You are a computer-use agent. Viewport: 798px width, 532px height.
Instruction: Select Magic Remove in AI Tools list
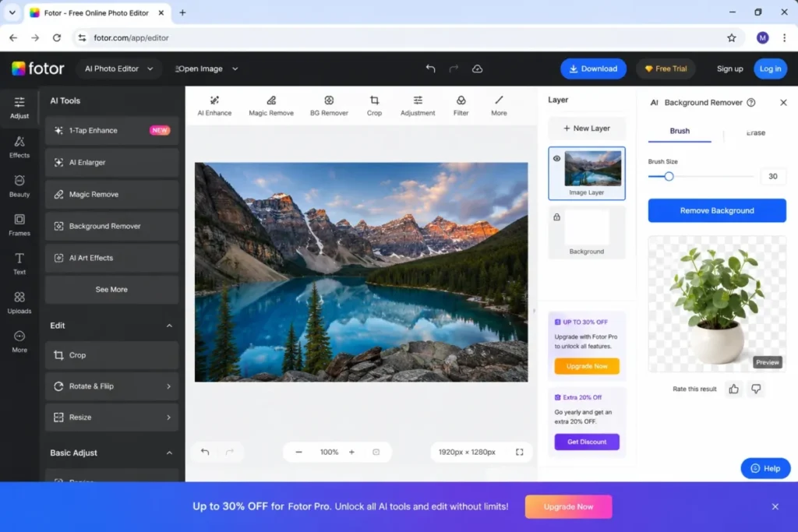[x=111, y=194]
